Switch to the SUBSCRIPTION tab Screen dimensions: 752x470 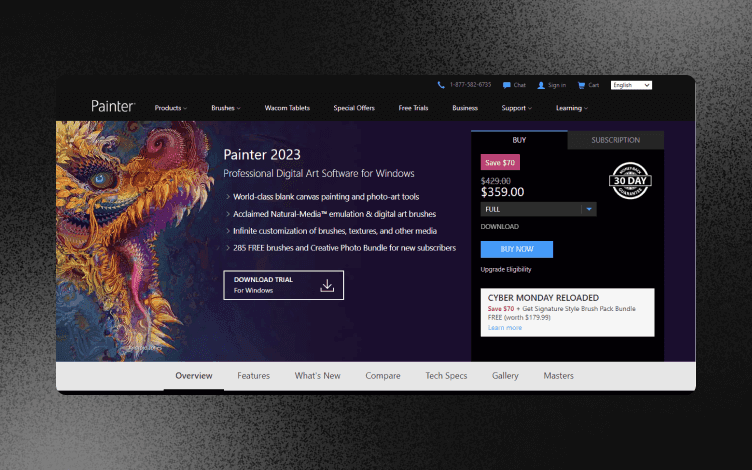[x=616, y=140]
